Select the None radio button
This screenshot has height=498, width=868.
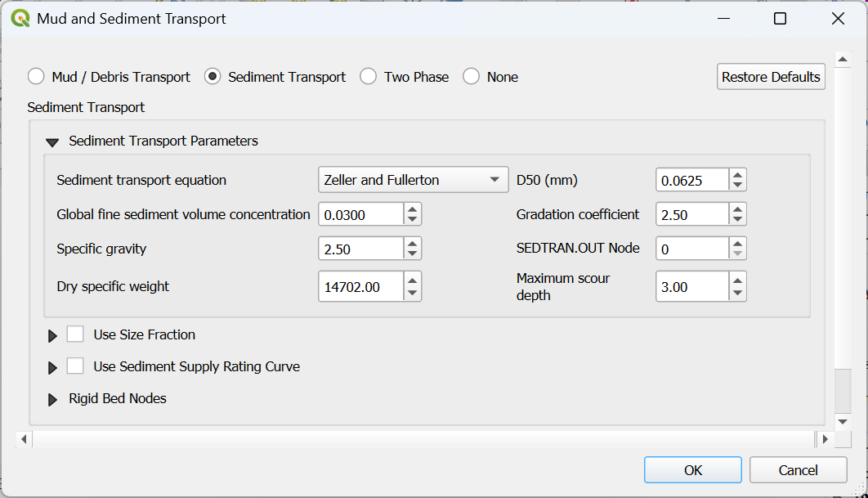472,77
